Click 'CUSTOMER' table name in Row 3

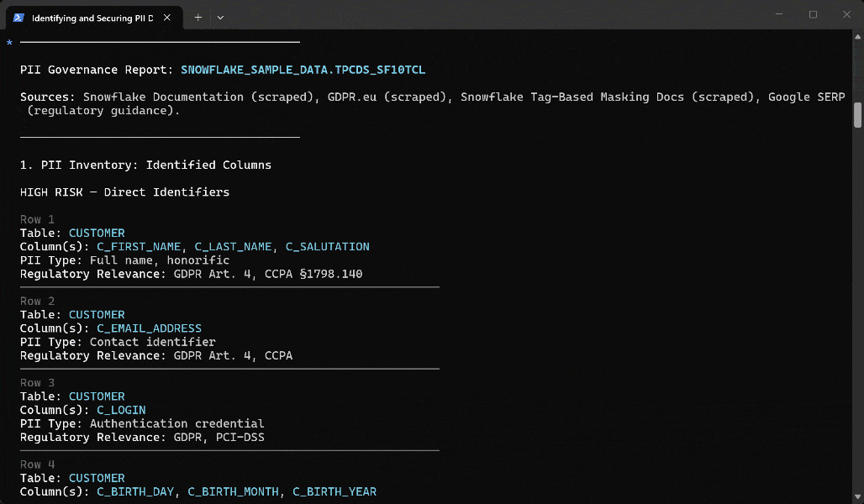click(97, 396)
